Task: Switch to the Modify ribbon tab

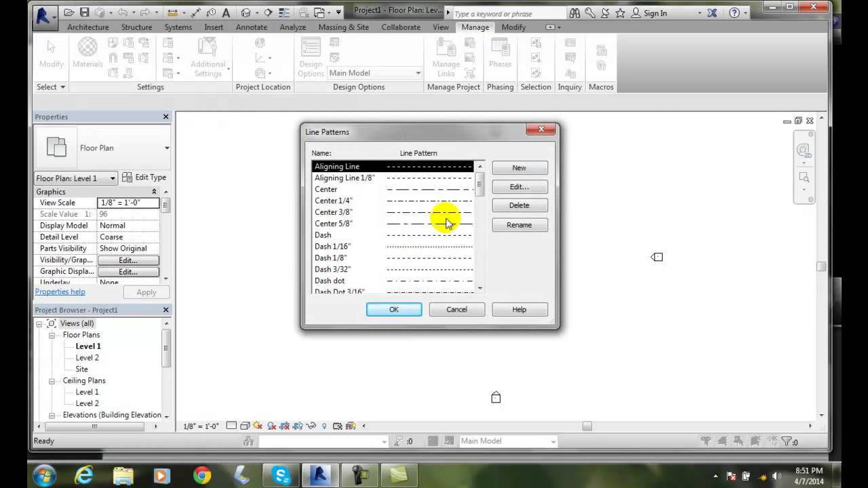Action: [513, 27]
